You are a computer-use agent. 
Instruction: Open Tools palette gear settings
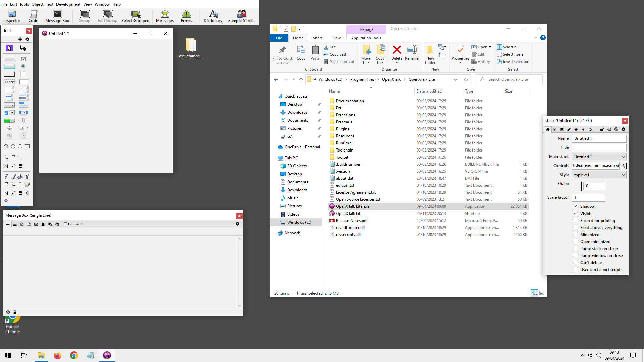pos(27,39)
